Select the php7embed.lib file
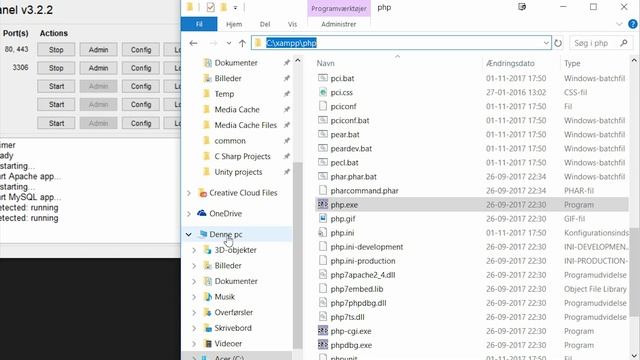 (357, 289)
